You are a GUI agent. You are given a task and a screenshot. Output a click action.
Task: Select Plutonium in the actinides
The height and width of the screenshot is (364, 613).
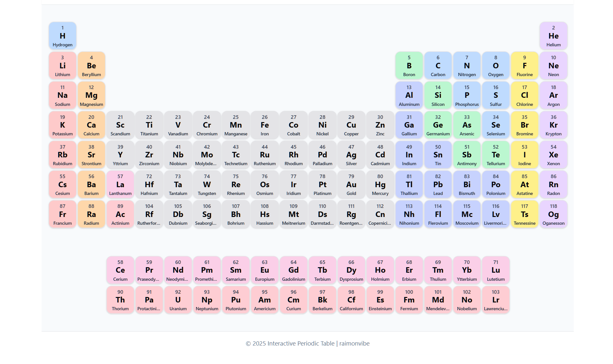tap(236, 300)
